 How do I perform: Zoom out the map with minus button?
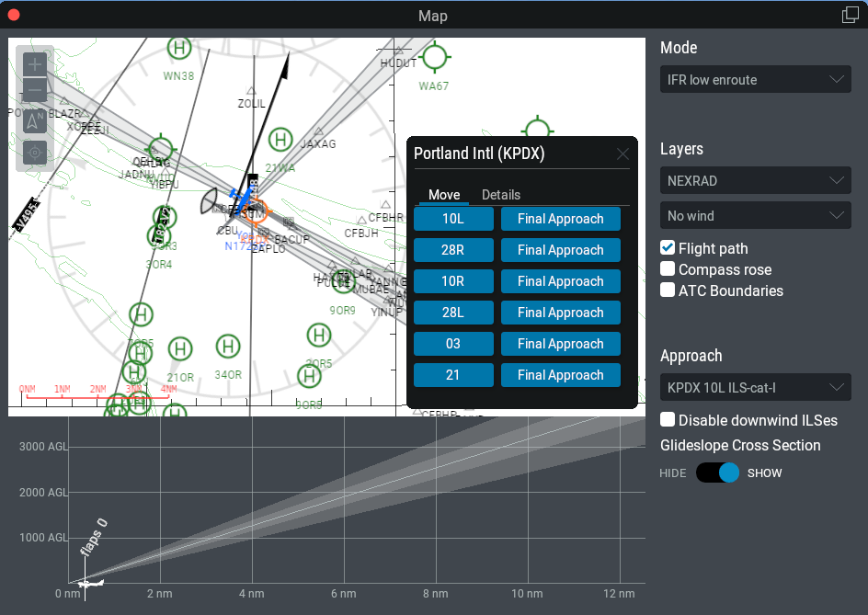click(x=34, y=90)
